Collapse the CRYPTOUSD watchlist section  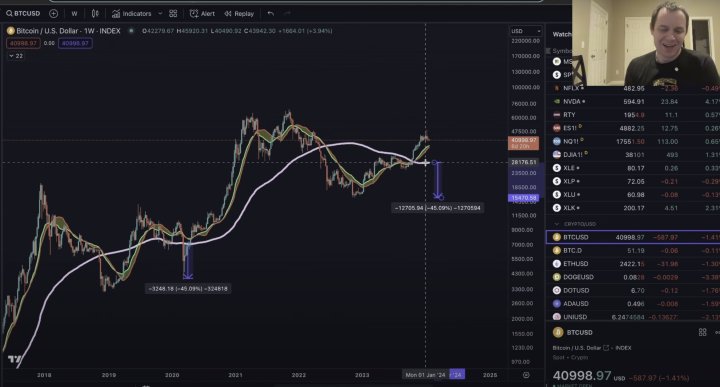(557, 224)
